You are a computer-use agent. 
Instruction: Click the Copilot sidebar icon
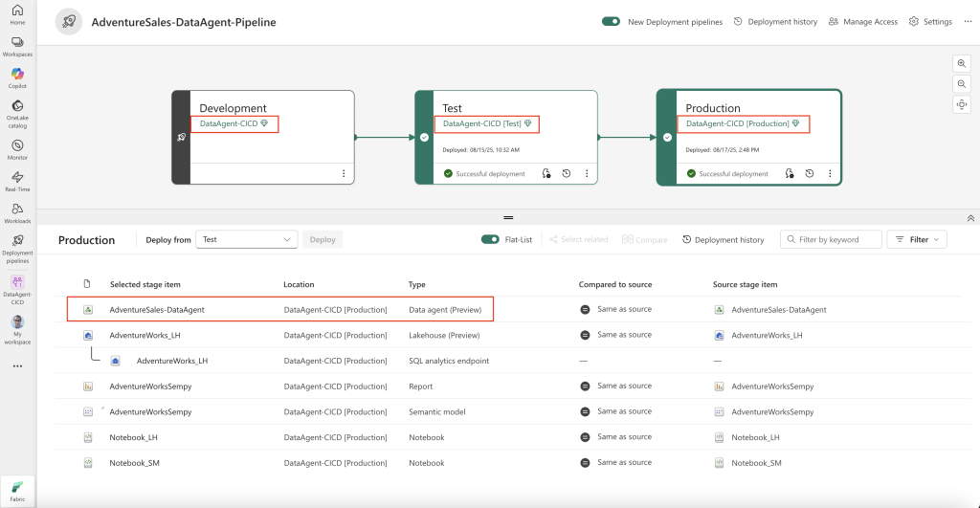(x=17, y=75)
